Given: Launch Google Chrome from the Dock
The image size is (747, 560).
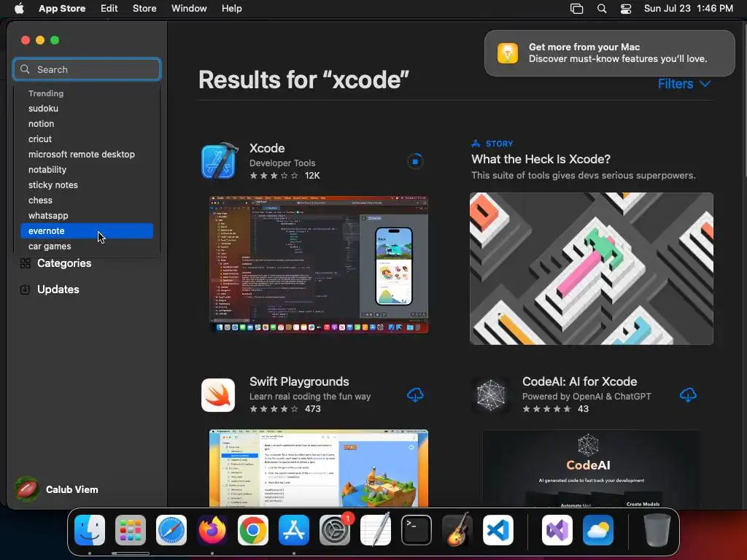Looking at the screenshot, I should tap(253, 529).
